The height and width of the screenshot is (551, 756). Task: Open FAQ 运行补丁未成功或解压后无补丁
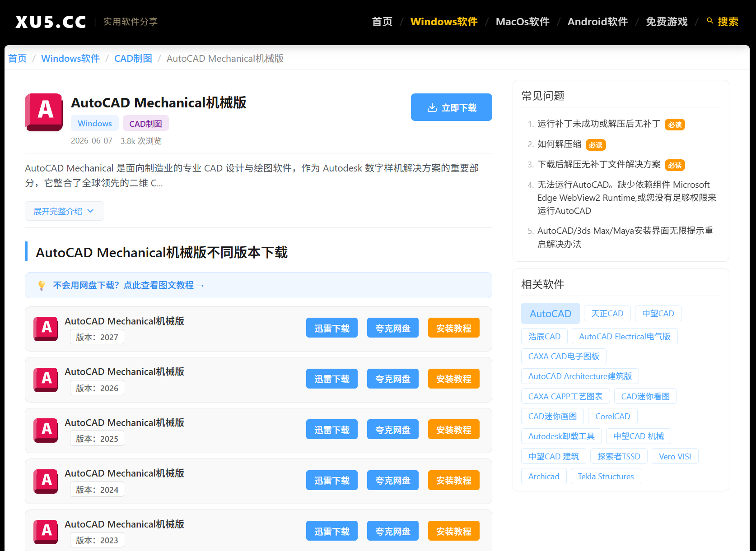pos(599,124)
